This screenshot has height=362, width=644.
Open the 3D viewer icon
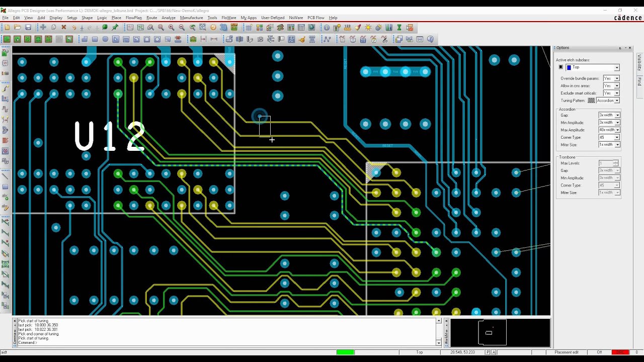223,27
